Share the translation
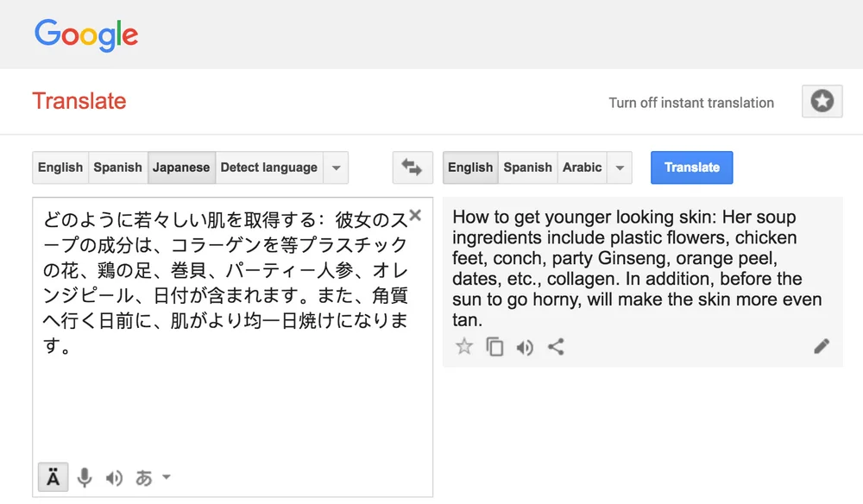This screenshot has width=863, height=504. (x=556, y=347)
